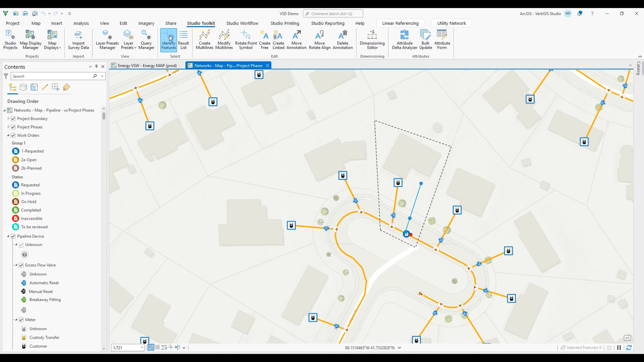
Task: Expand the Project Boundary layer
Action: 8,119
